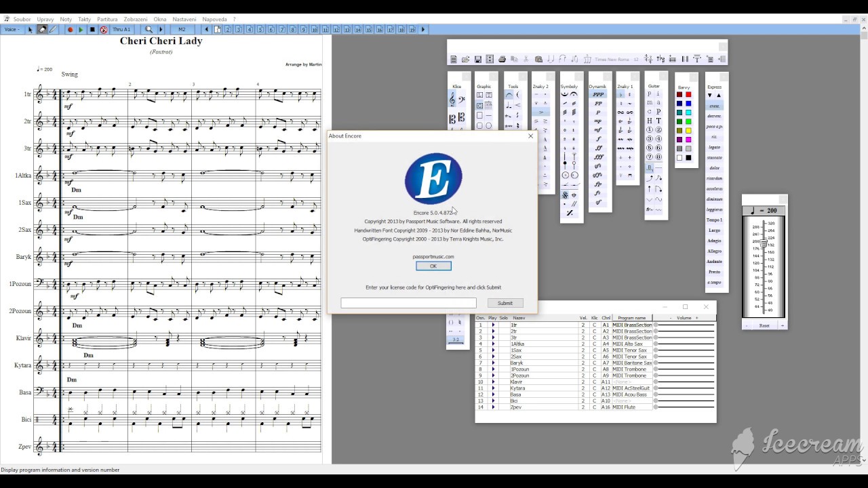868x488 pixels.
Task: Open the Nastaveni menu
Action: 184,20
